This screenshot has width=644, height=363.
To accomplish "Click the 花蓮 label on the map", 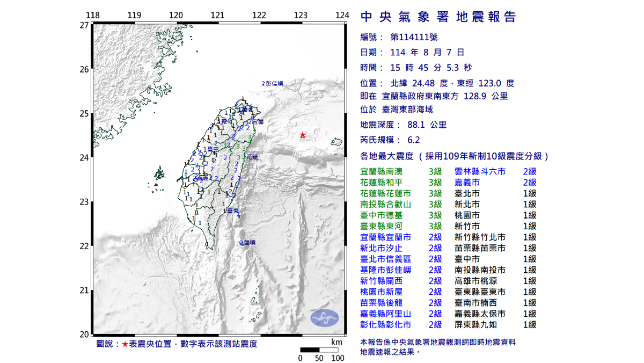I will (252, 158).
